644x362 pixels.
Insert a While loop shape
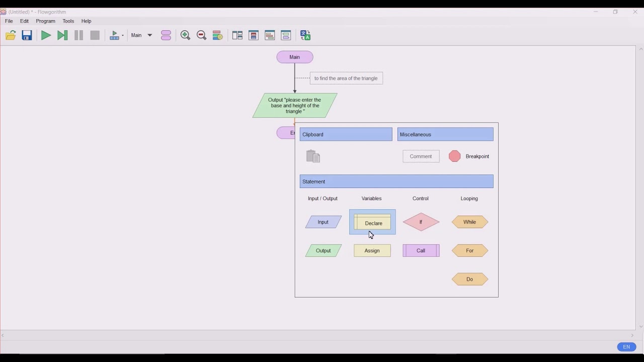point(470,222)
